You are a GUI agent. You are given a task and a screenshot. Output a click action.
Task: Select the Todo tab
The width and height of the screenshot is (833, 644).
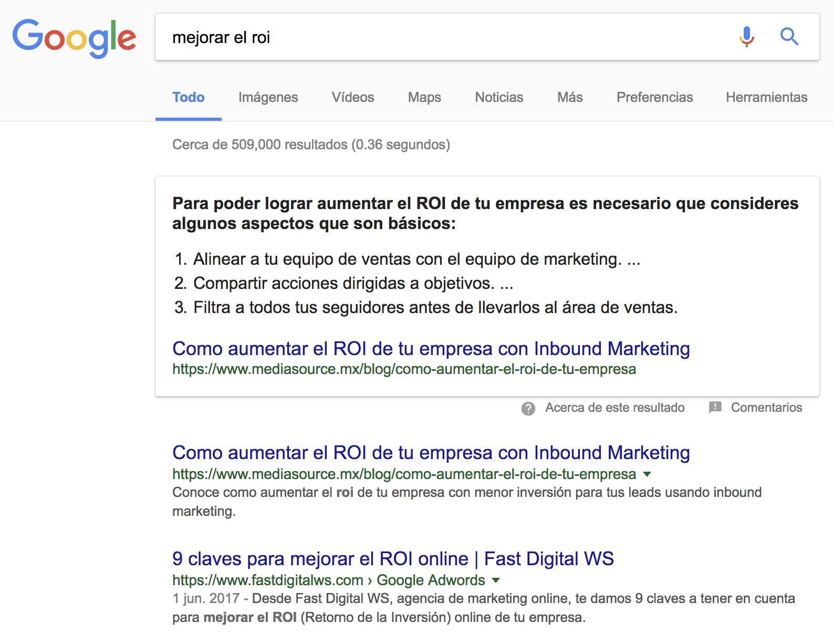tap(189, 97)
